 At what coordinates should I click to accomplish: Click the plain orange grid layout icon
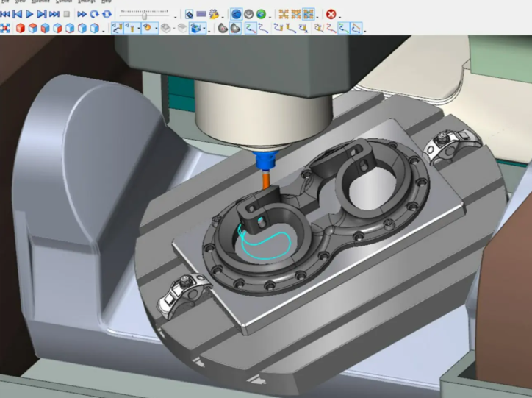(284, 14)
